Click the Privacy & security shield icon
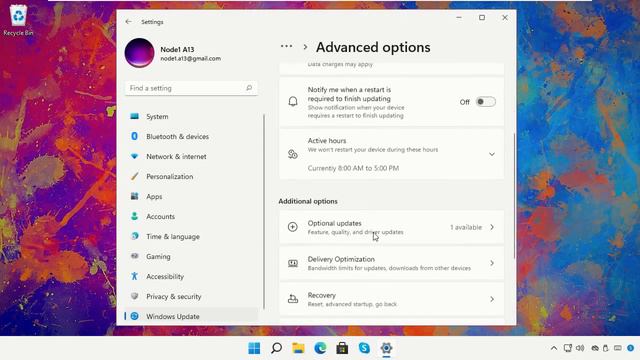640x360 pixels. coord(134,296)
